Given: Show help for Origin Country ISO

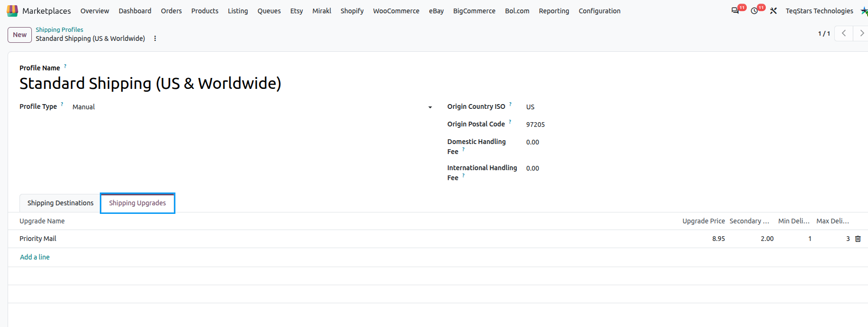Looking at the screenshot, I should pos(511,104).
